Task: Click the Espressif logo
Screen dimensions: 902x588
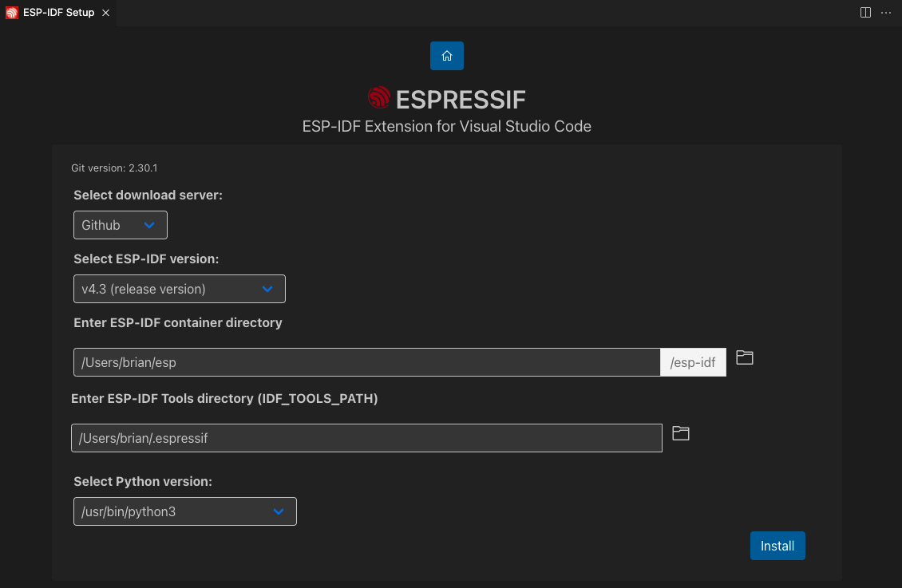Action: [378, 97]
